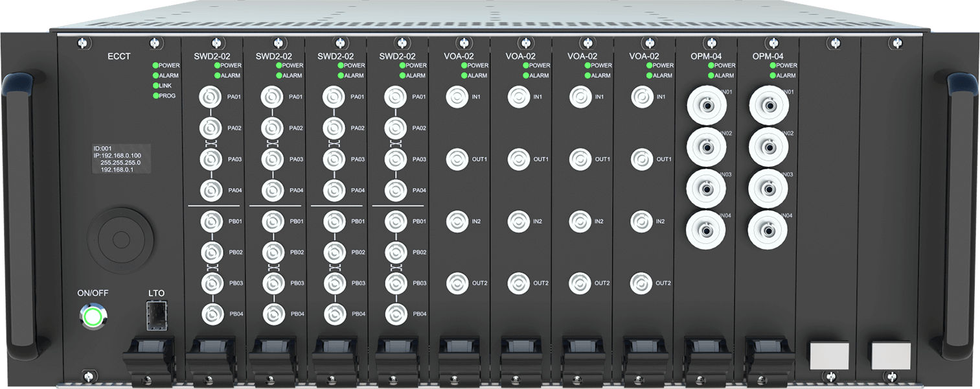Click PA01 connector on the first SWD2-02 module
Viewport: 980px width, 389px height.
[210, 97]
